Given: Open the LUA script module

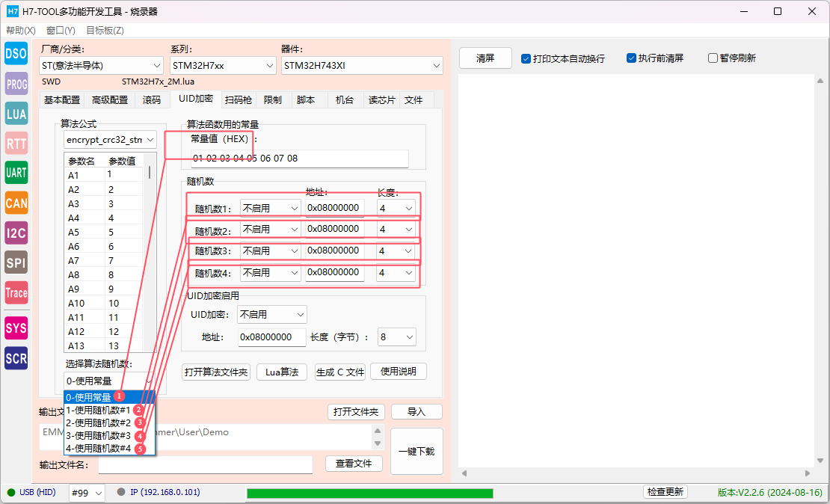Looking at the screenshot, I should (16, 114).
